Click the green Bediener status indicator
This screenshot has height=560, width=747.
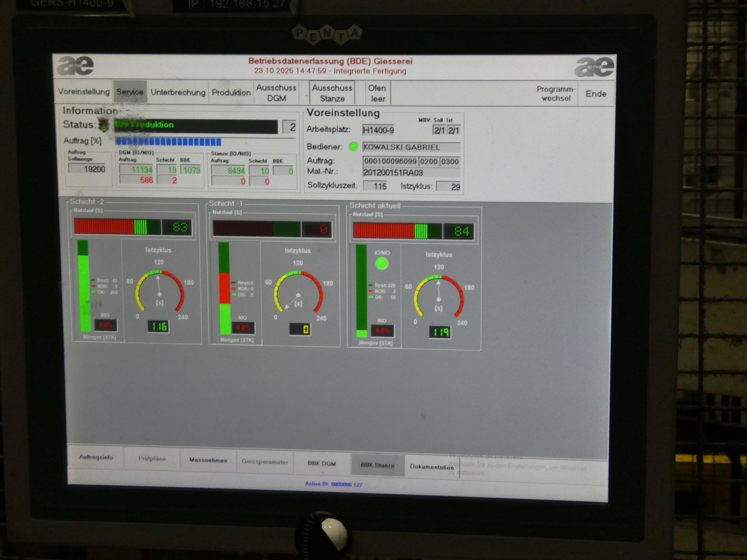(353, 147)
